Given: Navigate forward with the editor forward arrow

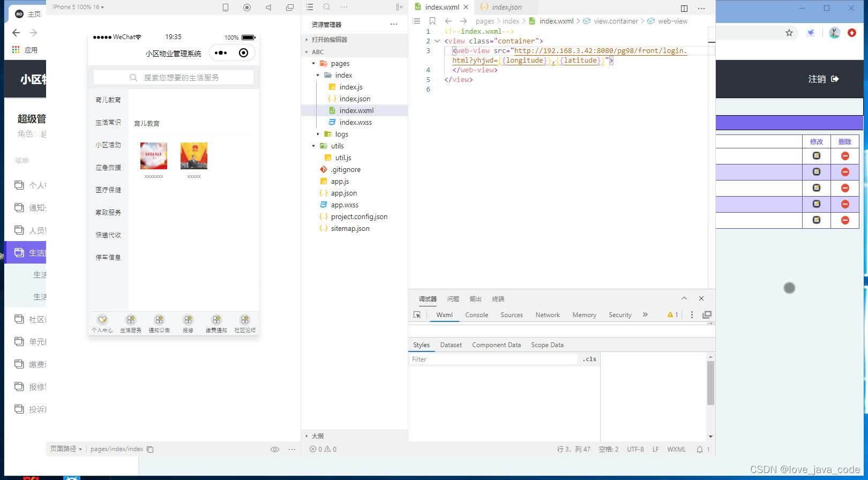Looking at the screenshot, I should (463, 21).
